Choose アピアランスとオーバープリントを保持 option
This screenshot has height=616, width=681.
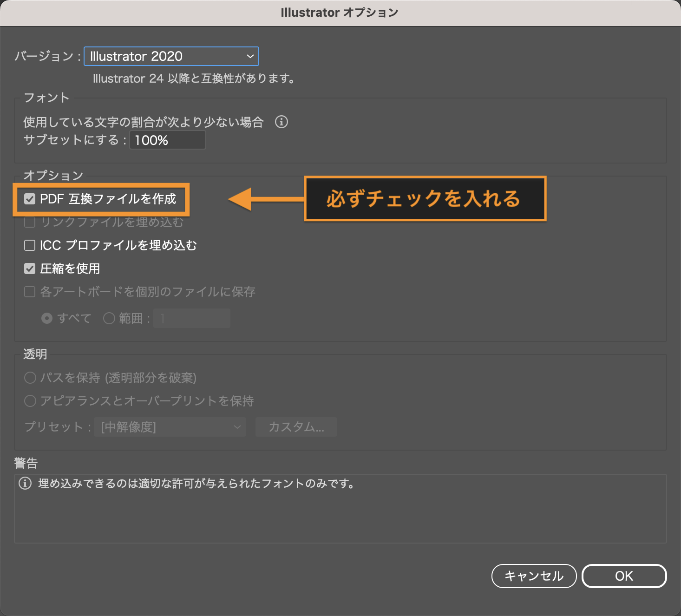[30, 401]
